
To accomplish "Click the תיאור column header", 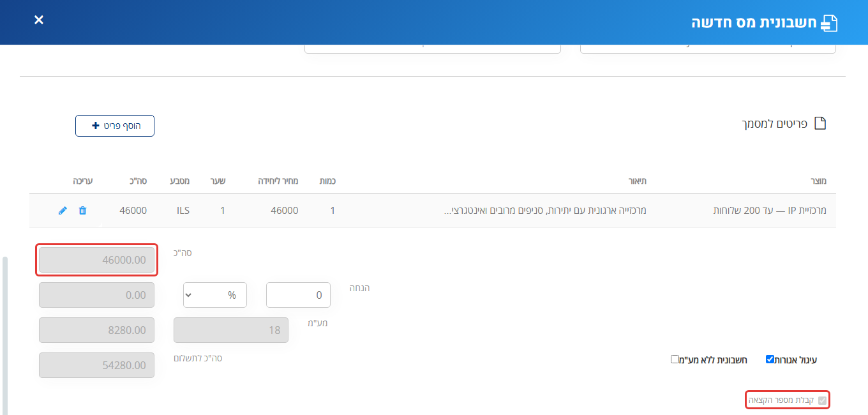I will (638, 181).
